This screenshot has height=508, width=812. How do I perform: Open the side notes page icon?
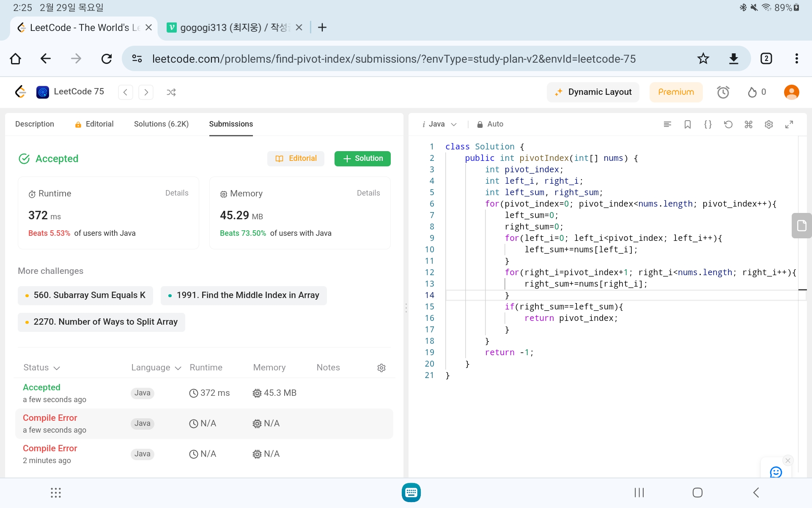801,226
